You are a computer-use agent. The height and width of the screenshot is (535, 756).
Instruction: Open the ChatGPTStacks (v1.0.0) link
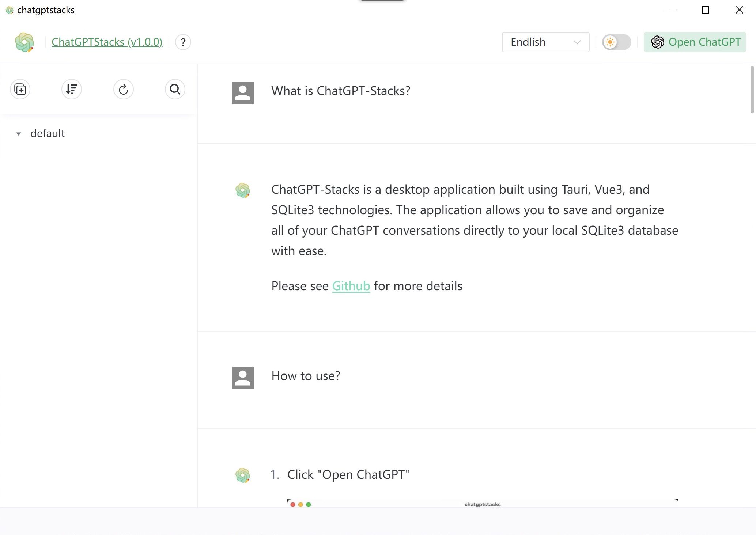[x=107, y=42]
